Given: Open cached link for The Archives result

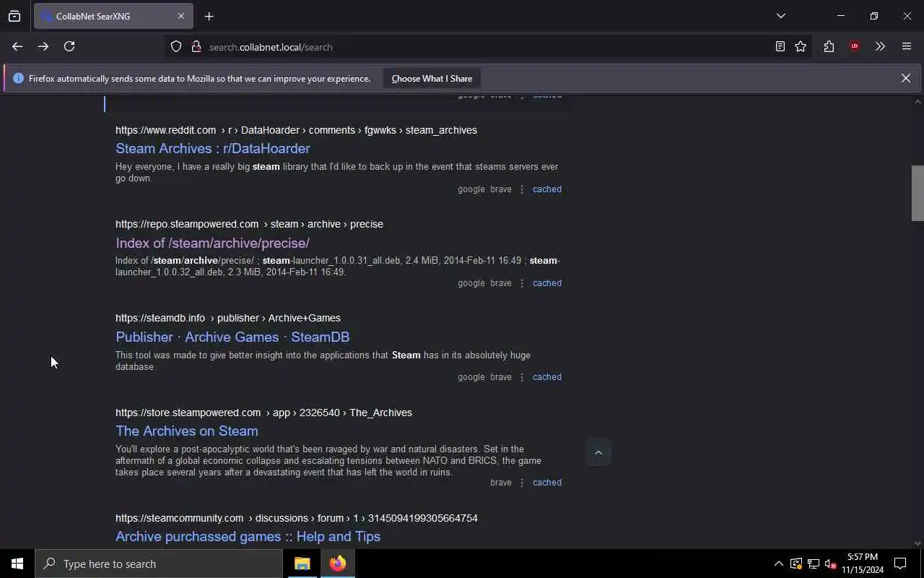Looking at the screenshot, I should click(x=546, y=483).
